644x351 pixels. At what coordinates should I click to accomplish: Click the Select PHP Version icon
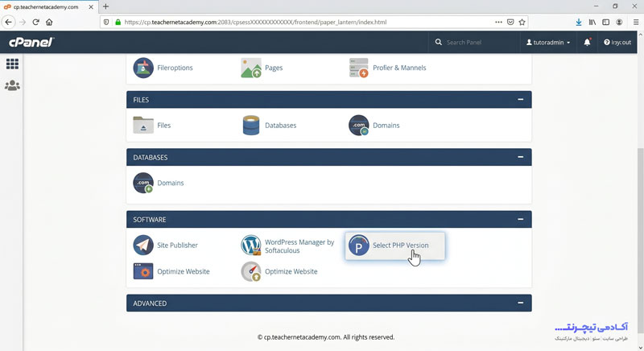point(358,245)
